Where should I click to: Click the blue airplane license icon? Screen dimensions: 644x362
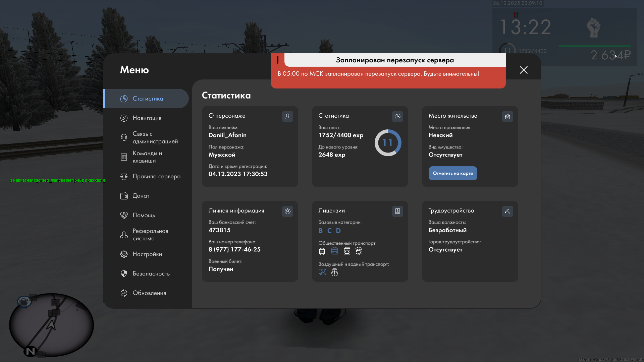[x=322, y=272]
